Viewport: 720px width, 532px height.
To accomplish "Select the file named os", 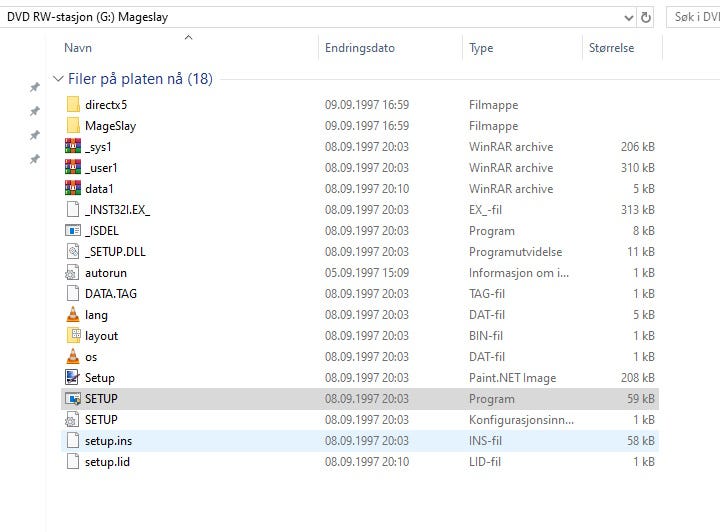I will [x=91, y=357].
